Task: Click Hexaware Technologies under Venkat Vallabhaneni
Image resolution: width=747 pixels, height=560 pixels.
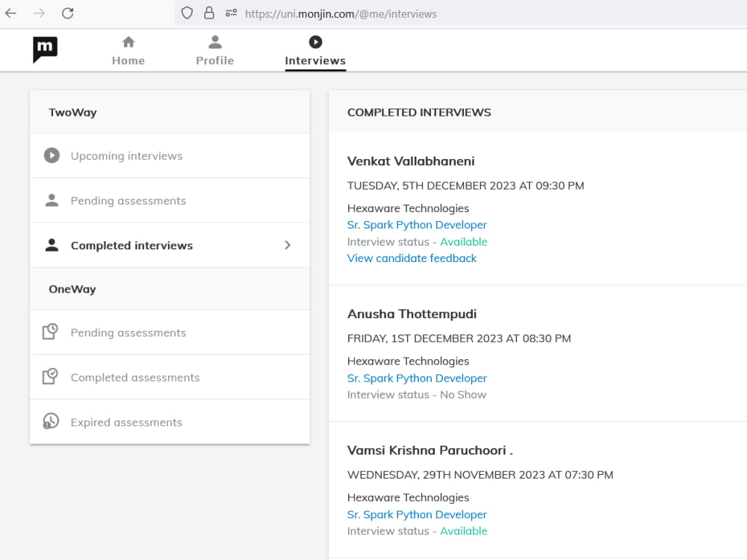Action: (x=408, y=208)
